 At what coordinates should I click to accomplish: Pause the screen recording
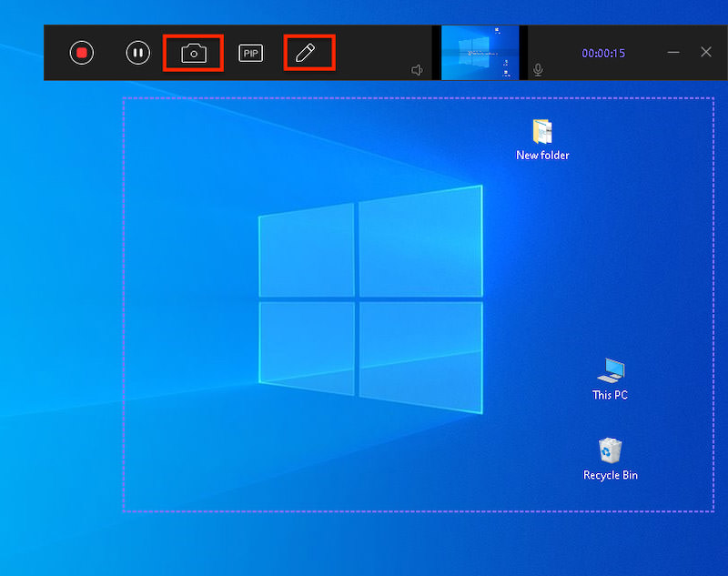click(x=138, y=53)
